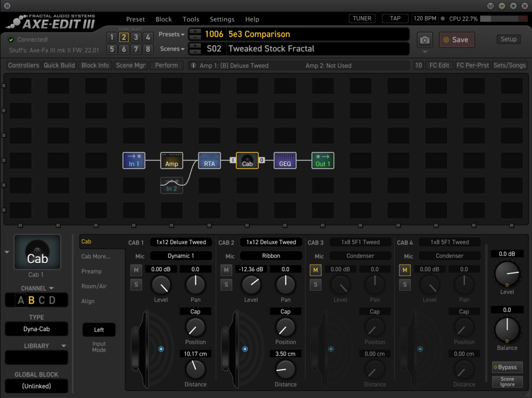Screen dimensions: 532x398
Task: Open FC Edit
Action: point(439,65)
